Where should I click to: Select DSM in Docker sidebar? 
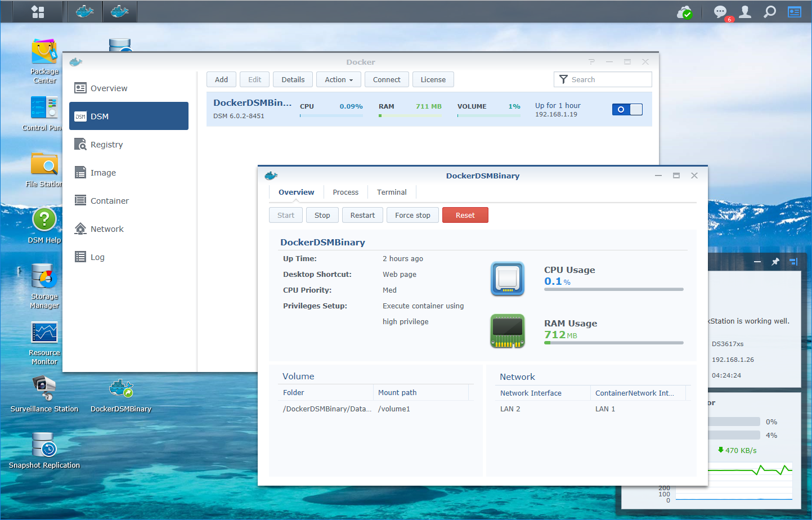coord(129,116)
